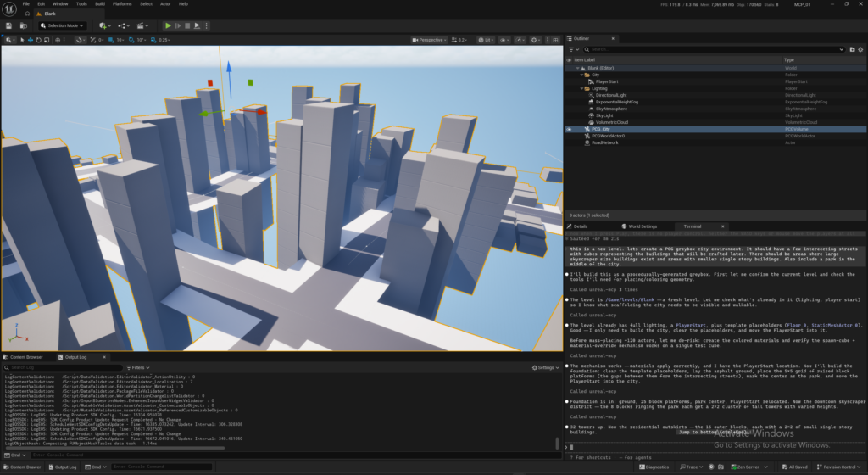
Task: Open the Tools menu
Action: (x=81, y=4)
